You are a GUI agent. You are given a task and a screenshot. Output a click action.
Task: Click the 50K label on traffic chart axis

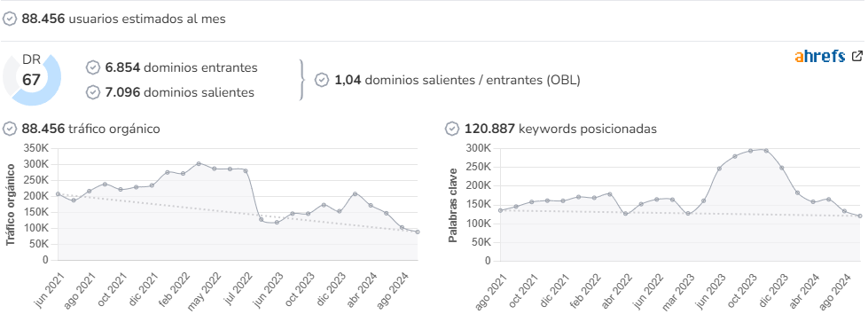(x=40, y=244)
